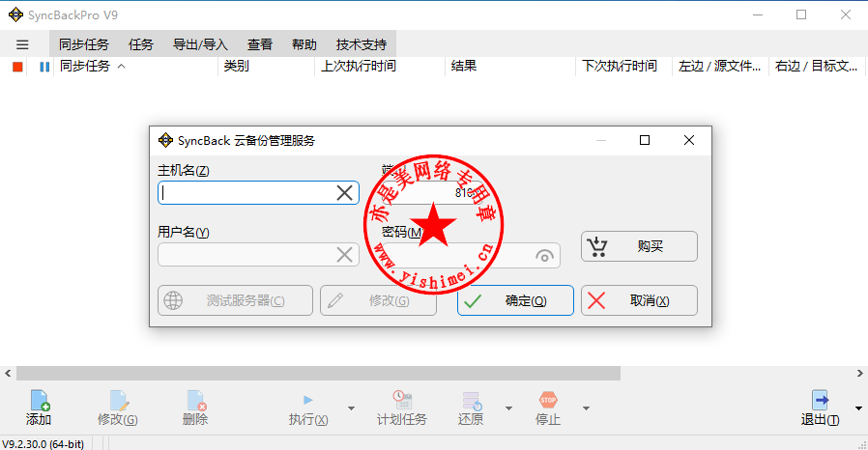Clear the 用户名 field with X icon

coord(344,255)
